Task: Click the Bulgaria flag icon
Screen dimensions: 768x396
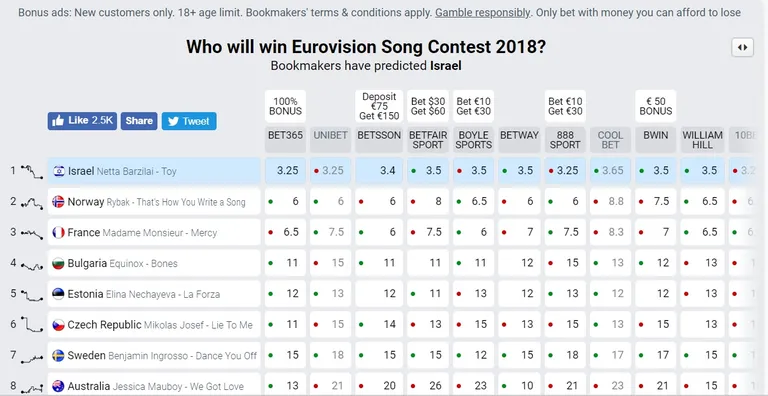Action: (58, 263)
